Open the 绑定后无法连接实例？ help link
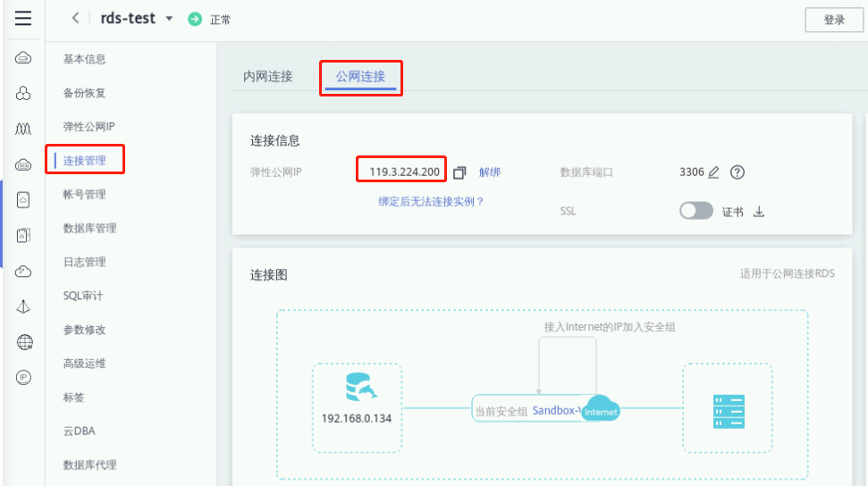The image size is (868, 486). click(431, 202)
